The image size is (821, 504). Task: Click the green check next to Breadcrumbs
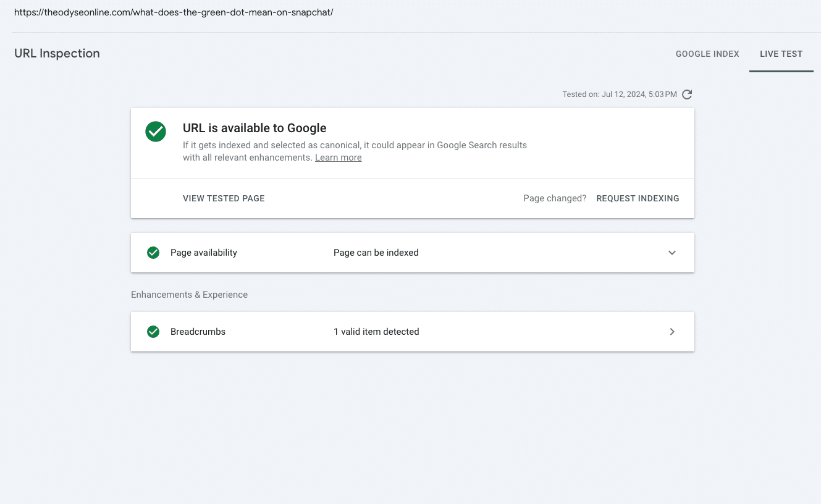(153, 332)
